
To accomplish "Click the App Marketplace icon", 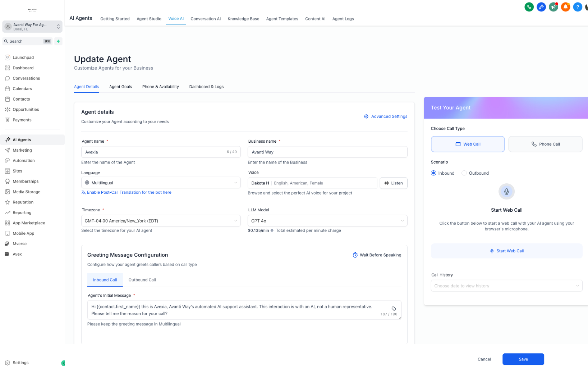I will [x=8, y=223].
